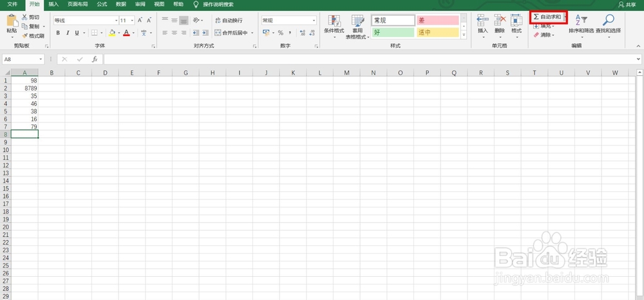
Task: Switch to the Review (审阅) tab
Action: pyautogui.click(x=140, y=4)
